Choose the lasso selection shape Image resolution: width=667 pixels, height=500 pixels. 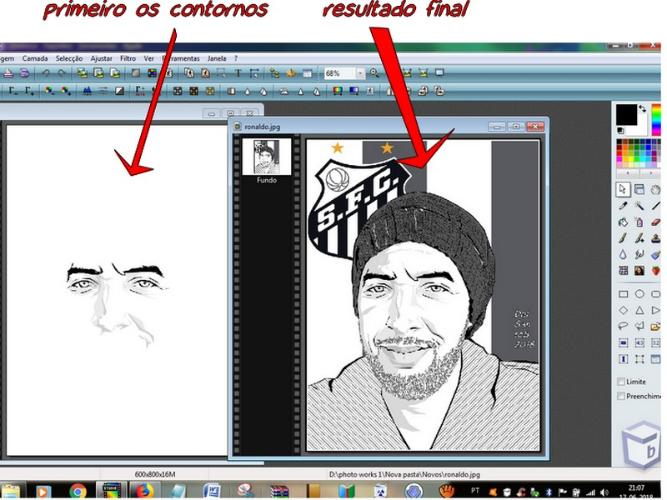623,326
